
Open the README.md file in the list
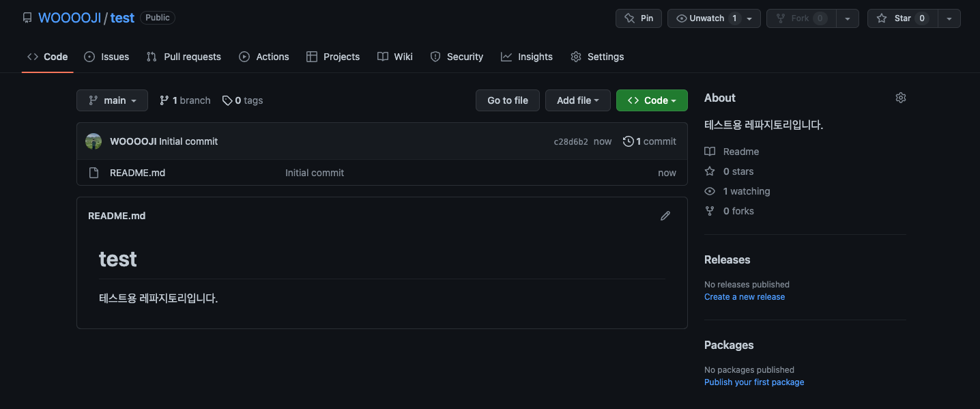tap(137, 173)
